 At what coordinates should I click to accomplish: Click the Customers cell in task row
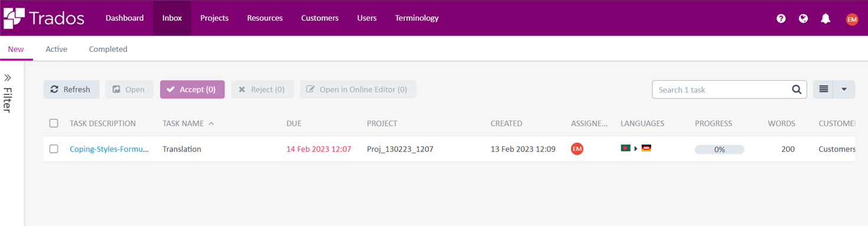point(837,149)
